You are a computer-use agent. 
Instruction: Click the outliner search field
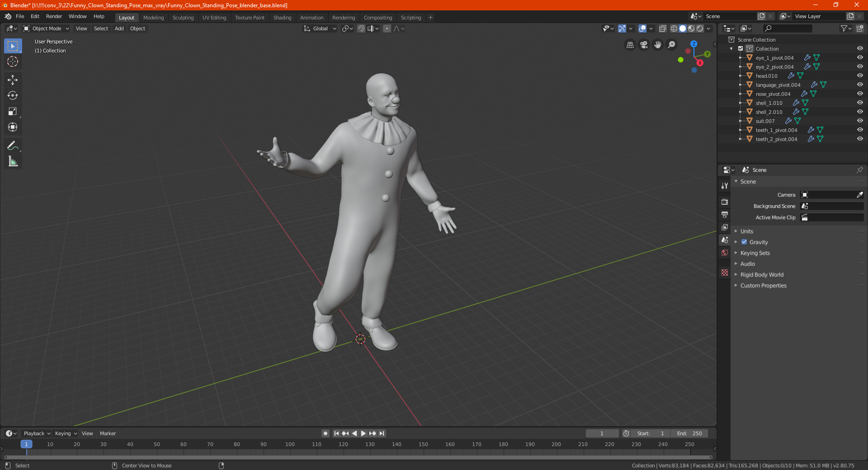pyautogui.click(x=787, y=28)
